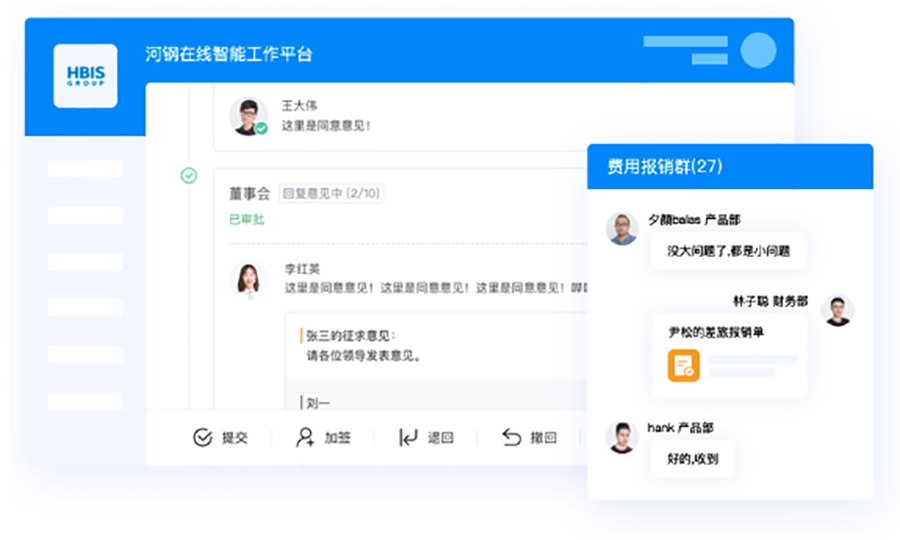
Task: Click the 没大问题了,都是小问题 message bubble
Action: (x=728, y=251)
